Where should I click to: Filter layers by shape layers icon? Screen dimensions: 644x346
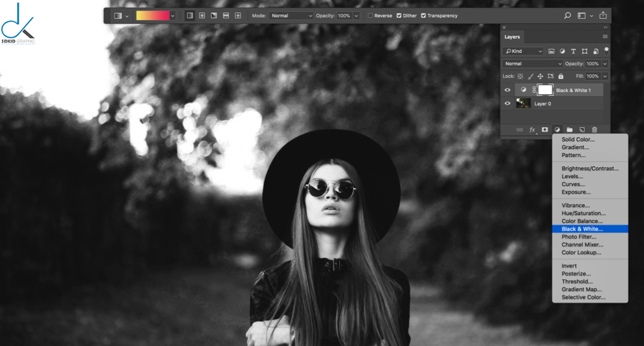[x=584, y=52]
